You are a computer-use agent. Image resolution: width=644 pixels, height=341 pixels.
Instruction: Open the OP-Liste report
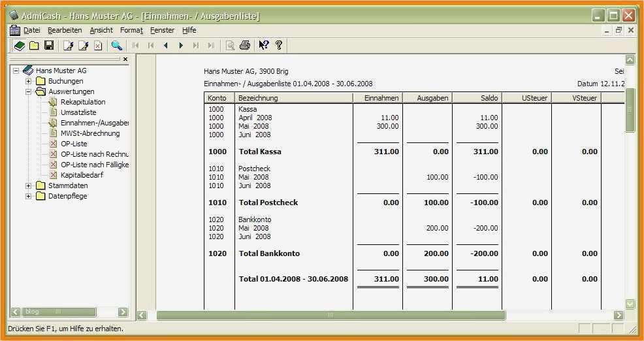74,144
